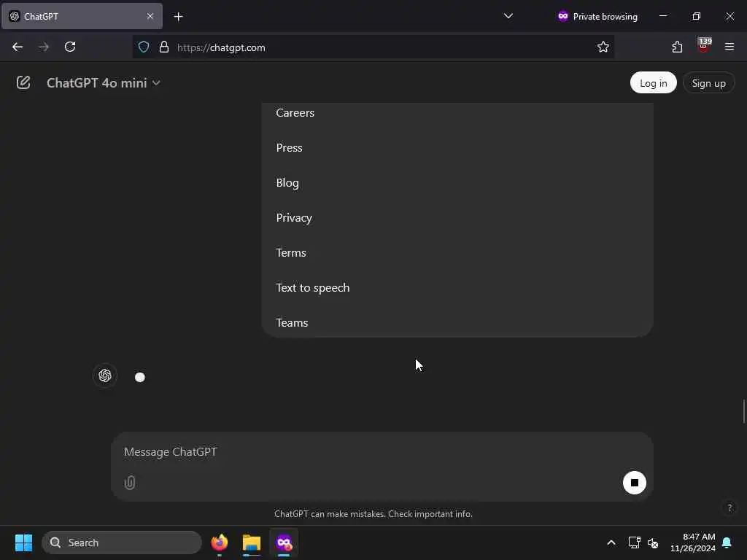
Task: View site security info via the padlock
Action: 164,47
